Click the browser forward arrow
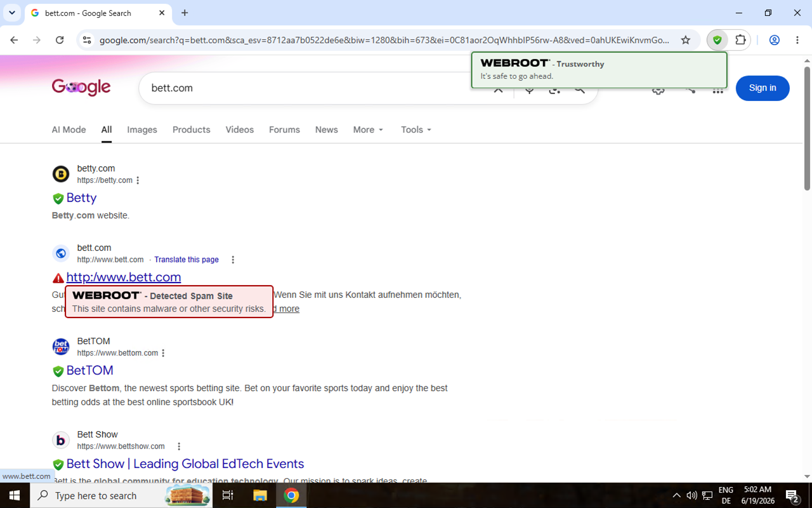The height and width of the screenshot is (508, 812). tap(37, 40)
